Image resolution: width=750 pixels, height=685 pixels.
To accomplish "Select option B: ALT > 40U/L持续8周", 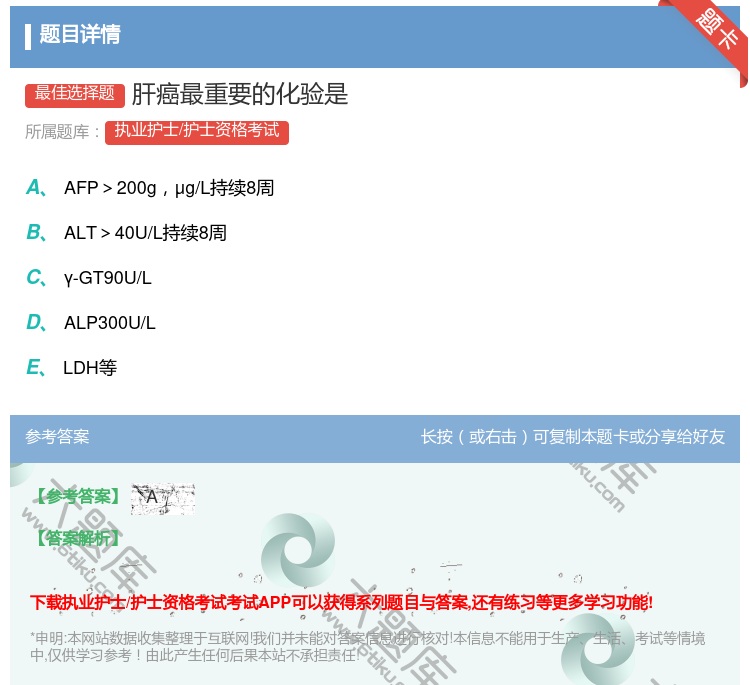I will pos(126,232).
